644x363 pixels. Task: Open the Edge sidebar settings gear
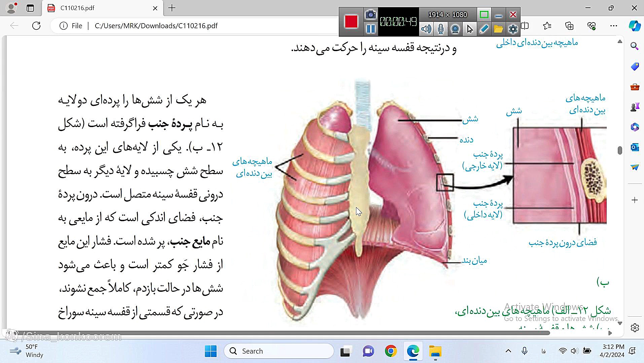click(x=635, y=328)
